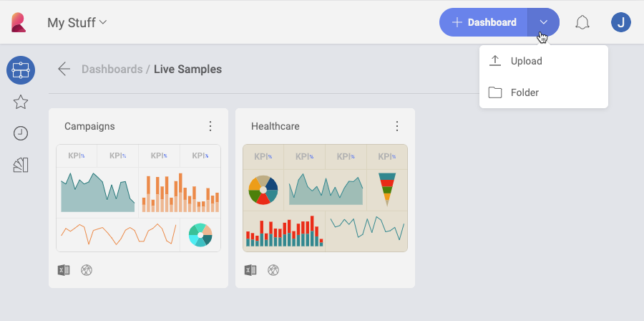
Task: Expand the My Stuff workspace dropdown
Action: (x=77, y=22)
